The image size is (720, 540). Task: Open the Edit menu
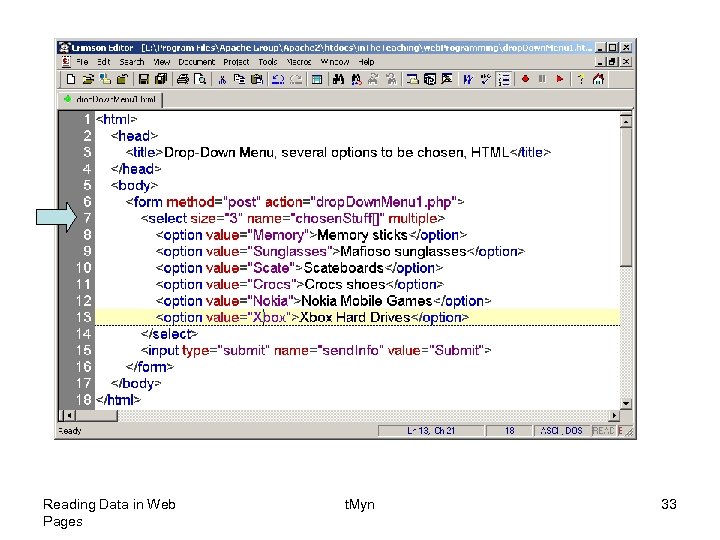(103, 62)
